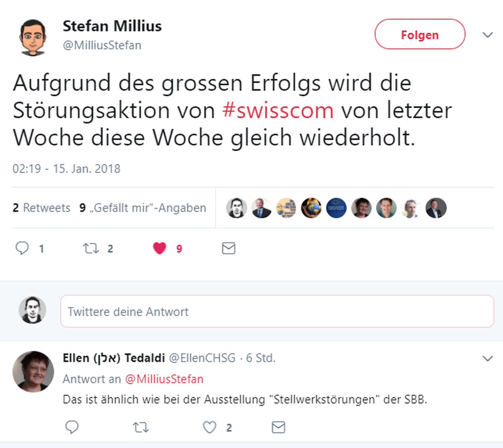503x448 pixels.
Task: View the 9 'Gefällt mir'-Angaben list
Action: tap(143, 208)
